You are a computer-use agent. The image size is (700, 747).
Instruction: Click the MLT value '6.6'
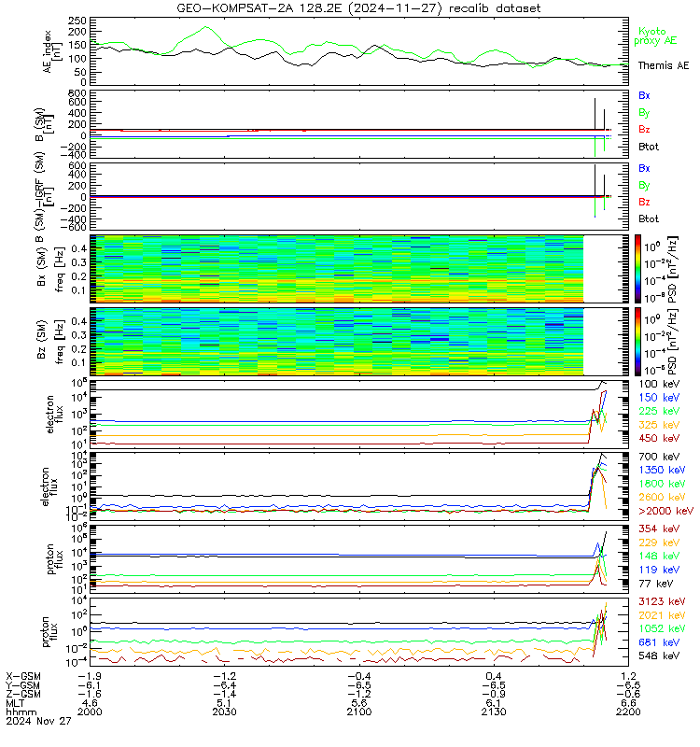click(628, 703)
